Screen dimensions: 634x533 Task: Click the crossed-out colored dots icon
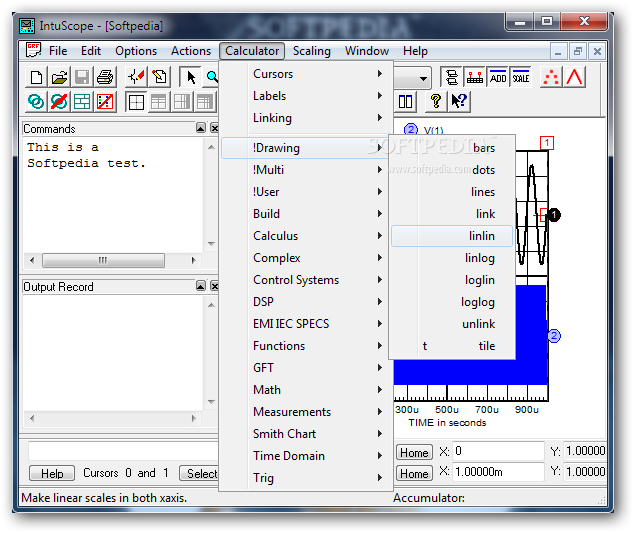(x=105, y=102)
